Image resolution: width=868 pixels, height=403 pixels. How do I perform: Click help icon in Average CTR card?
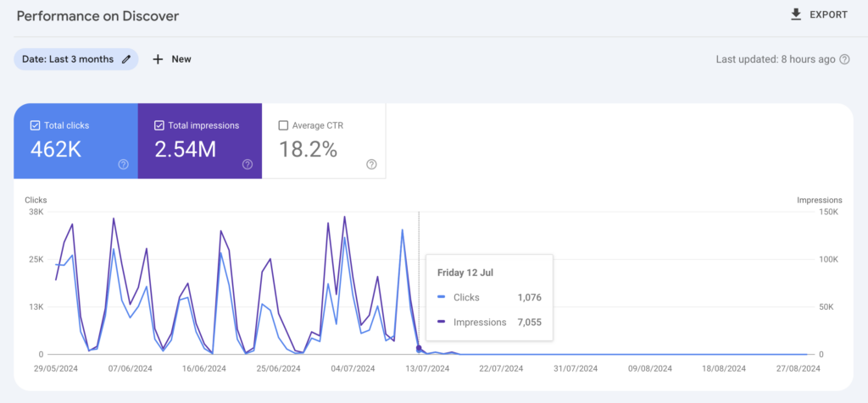pos(371,164)
